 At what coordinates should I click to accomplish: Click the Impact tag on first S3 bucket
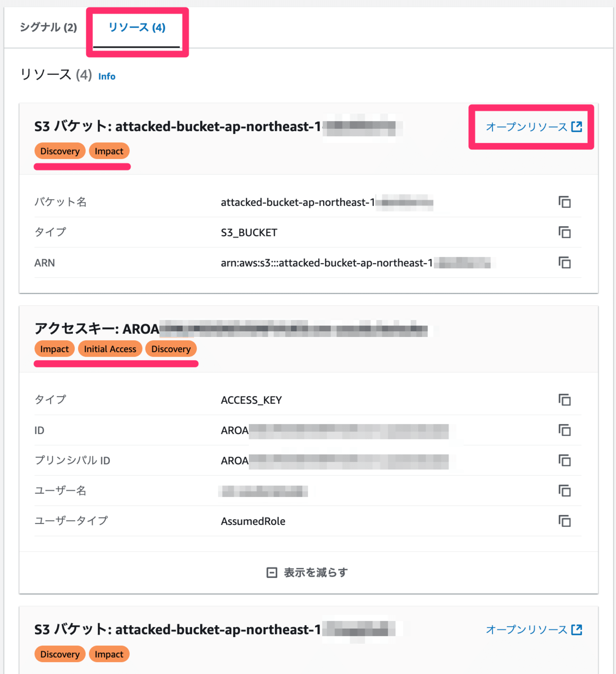[x=109, y=151]
